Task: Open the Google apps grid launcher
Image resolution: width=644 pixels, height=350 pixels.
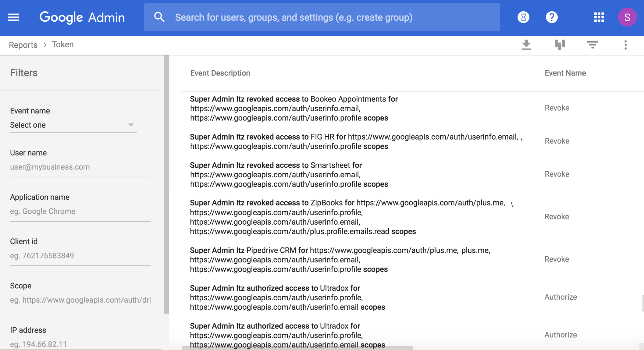Action: coord(599,17)
